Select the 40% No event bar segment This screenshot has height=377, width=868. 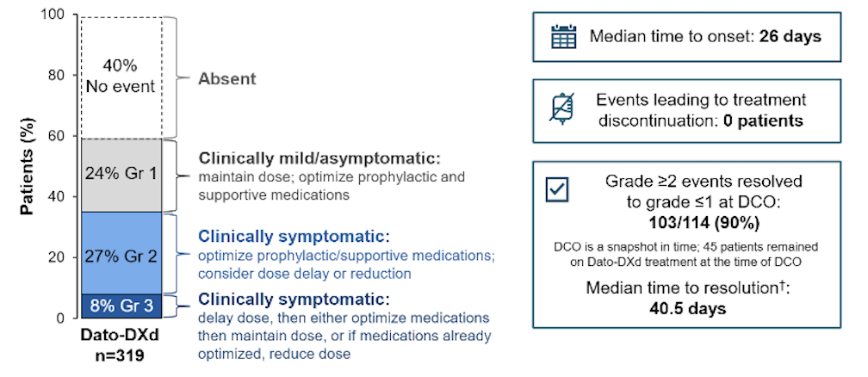121,77
